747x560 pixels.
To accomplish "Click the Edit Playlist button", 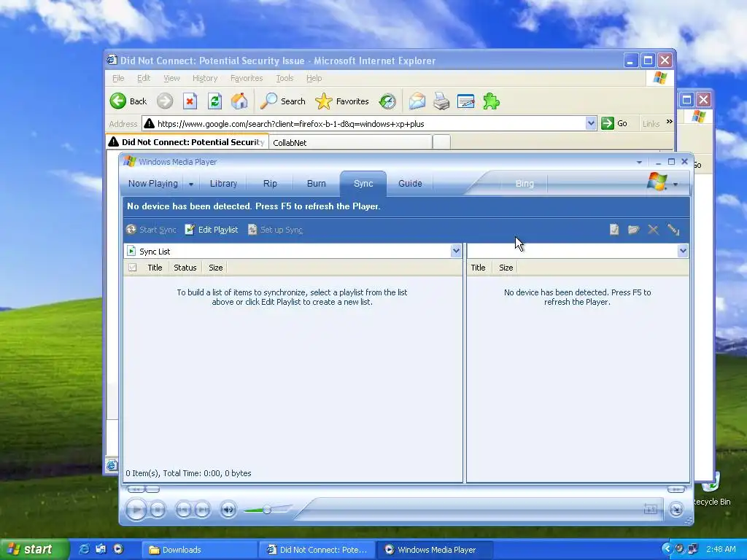I will (x=211, y=230).
